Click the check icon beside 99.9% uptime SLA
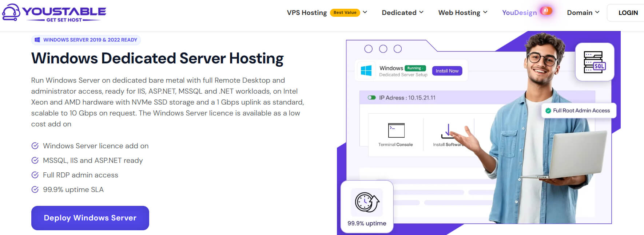Screen dimensions: 644x235 (x=35, y=189)
